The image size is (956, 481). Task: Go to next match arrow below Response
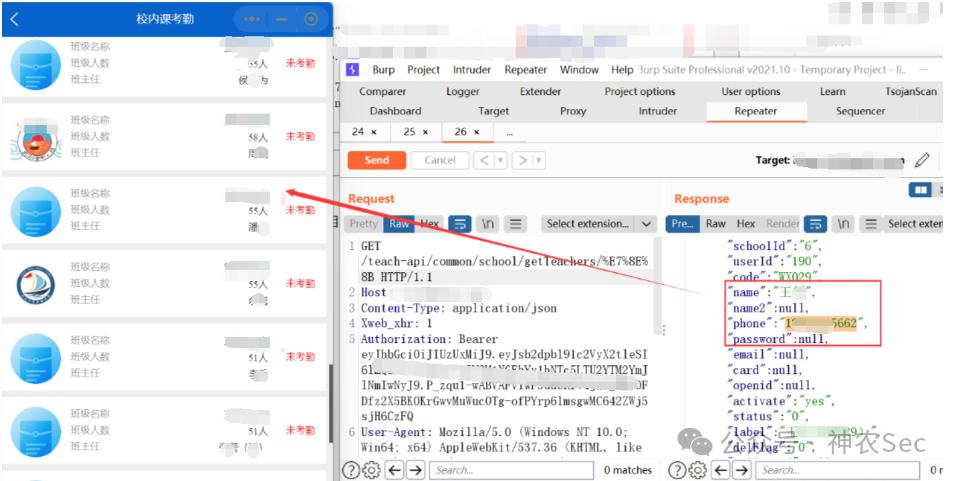742,470
